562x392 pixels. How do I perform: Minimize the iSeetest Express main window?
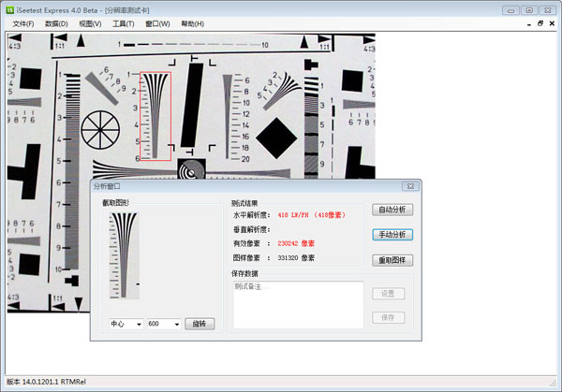point(509,9)
